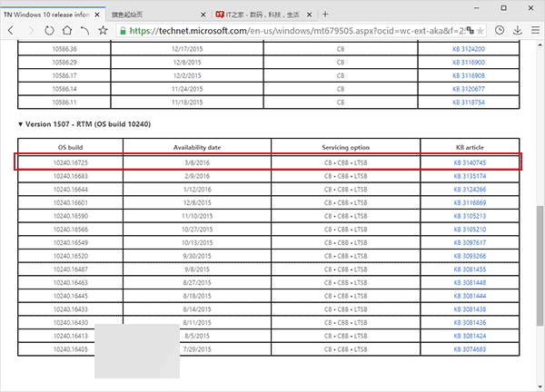Maximize the browser window
The height and width of the screenshot is (392, 545).
503,7
